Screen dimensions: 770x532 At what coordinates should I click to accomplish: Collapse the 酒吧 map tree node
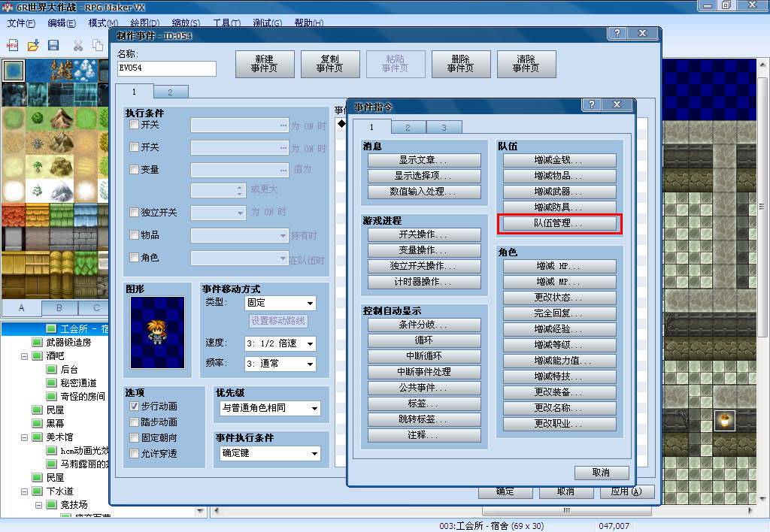[x=24, y=356]
